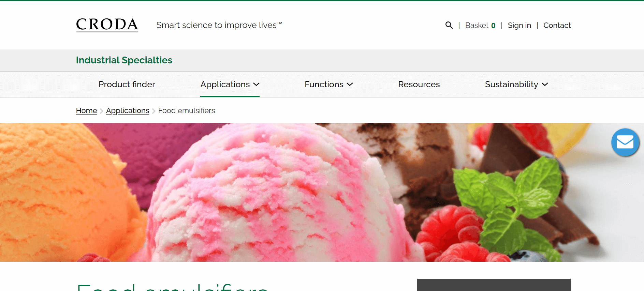Select the Applications navigation menu label
The height and width of the screenshot is (291, 644).
(x=225, y=85)
